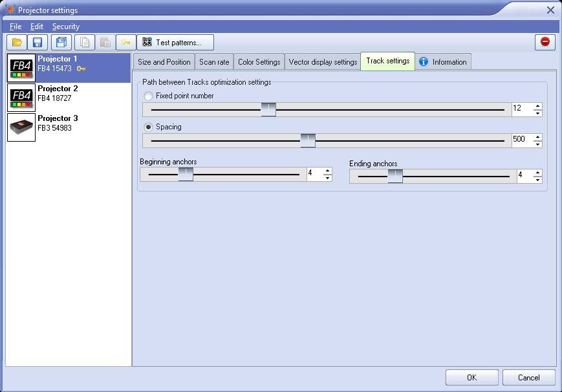
Task: Enable the Fixed point number option
Action: (149, 96)
